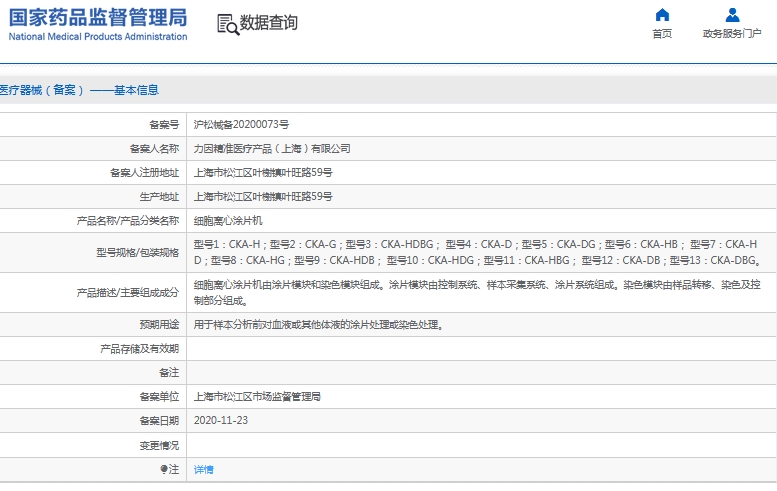This screenshot has height=491, width=777.
Task: Click the 政务服务门户 text link
Action: pyautogui.click(x=732, y=34)
